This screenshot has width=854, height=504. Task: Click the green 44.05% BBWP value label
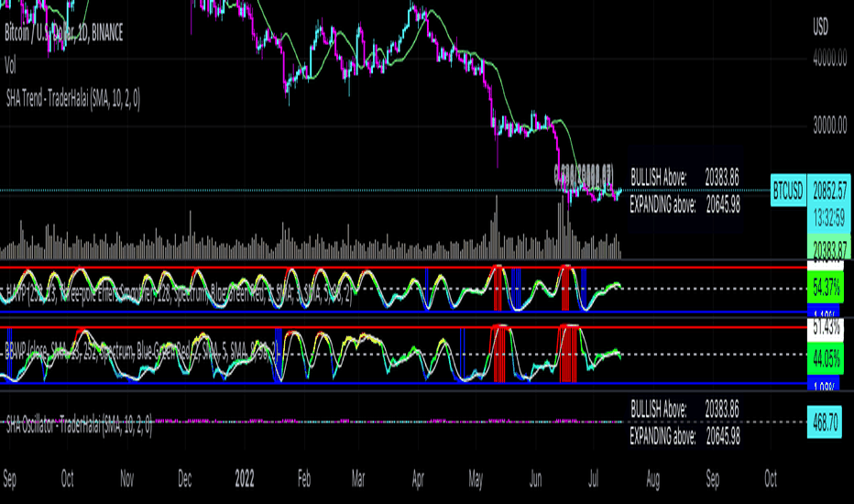pyautogui.click(x=826, y=359)
